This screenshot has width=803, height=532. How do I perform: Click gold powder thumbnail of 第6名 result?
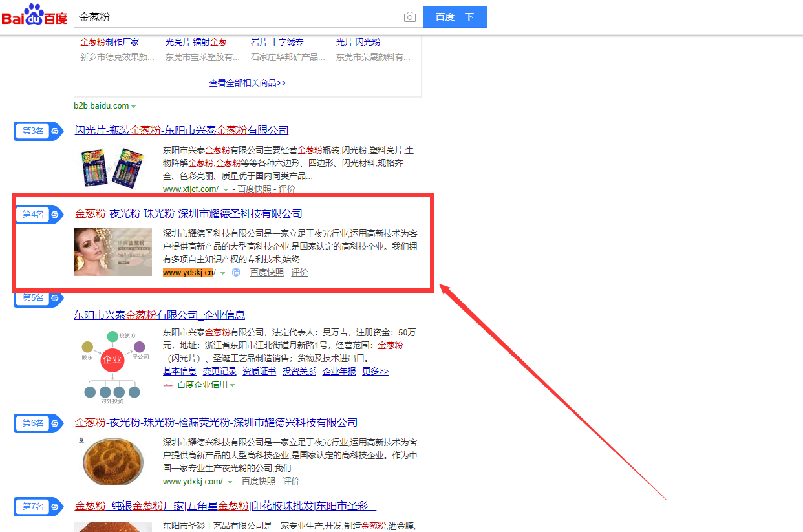click(112, 461)
